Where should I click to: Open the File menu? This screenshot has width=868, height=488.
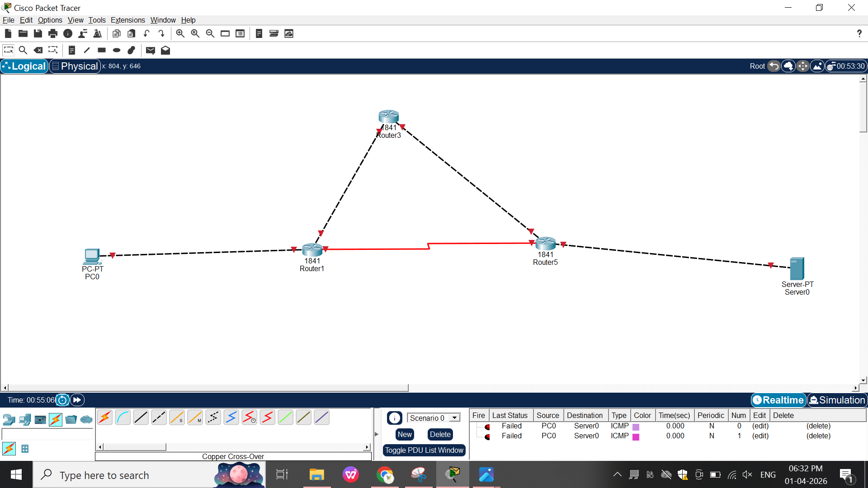pyautogui.click(x=9, y=20)
